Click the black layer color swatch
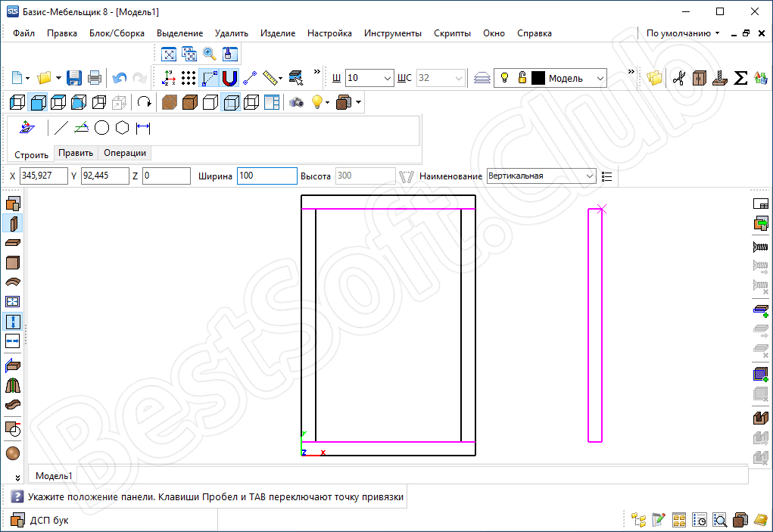Image resolution: width=773 pixels, height=532 pixels. tap(538, 78)
